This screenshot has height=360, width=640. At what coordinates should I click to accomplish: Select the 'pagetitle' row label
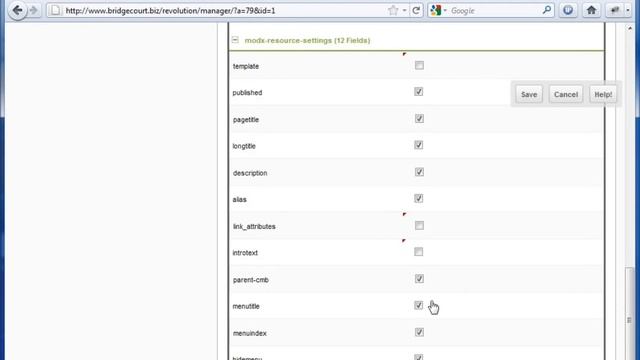click(x=246, y=120)
